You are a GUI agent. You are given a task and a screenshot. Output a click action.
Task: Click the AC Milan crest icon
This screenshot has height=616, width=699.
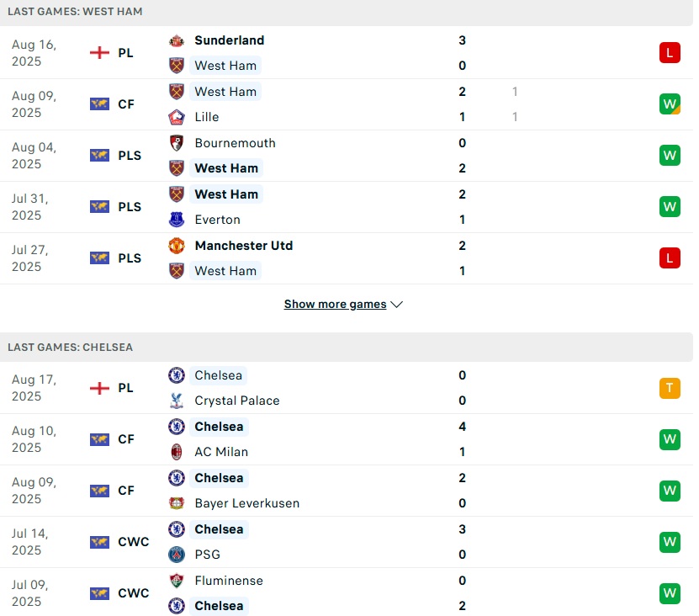[x=177, y=452]
